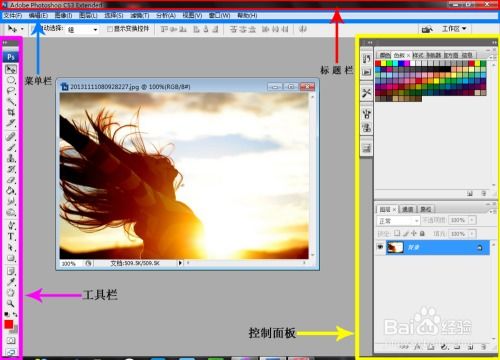Open the layer fill slider arrow
The image size is (500, 360).
coord(472,234)
